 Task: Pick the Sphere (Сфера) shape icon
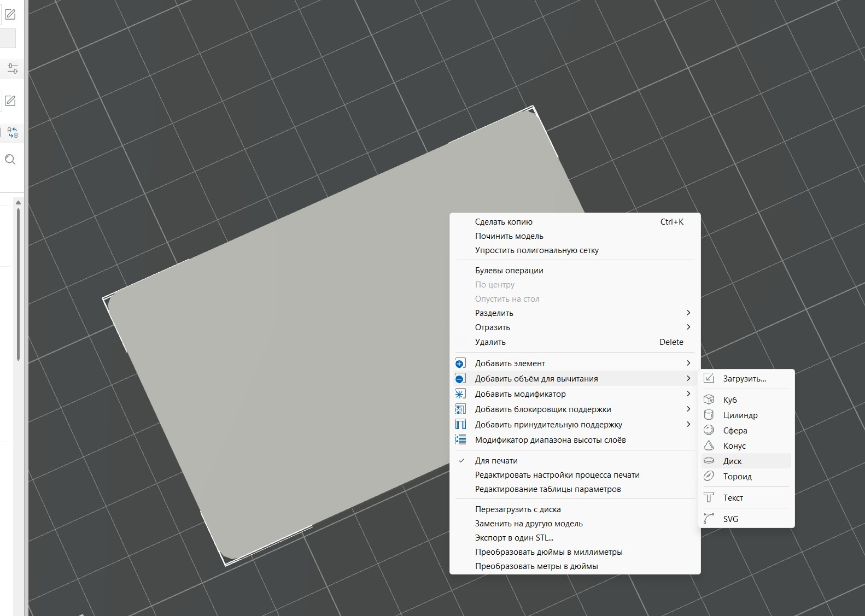[x=709, y=430]
